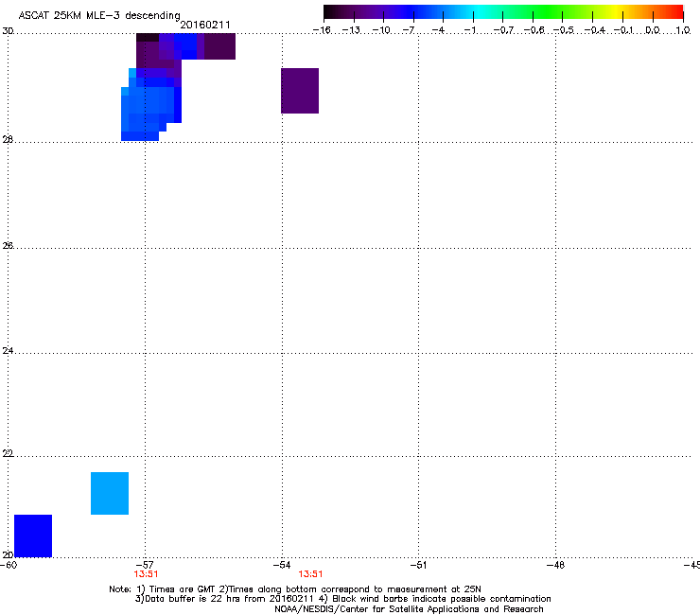The width and height of the screenshot is (700, 615).
Task: Click the light blue data square below latitude 22
Action: pyautogui.click(x=110, y=493)
